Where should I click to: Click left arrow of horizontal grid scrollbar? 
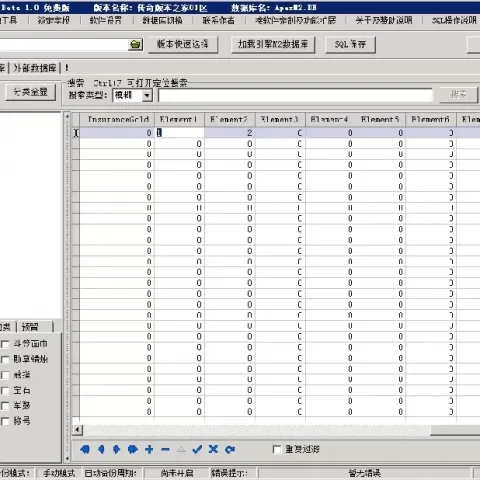coord(77,429)
